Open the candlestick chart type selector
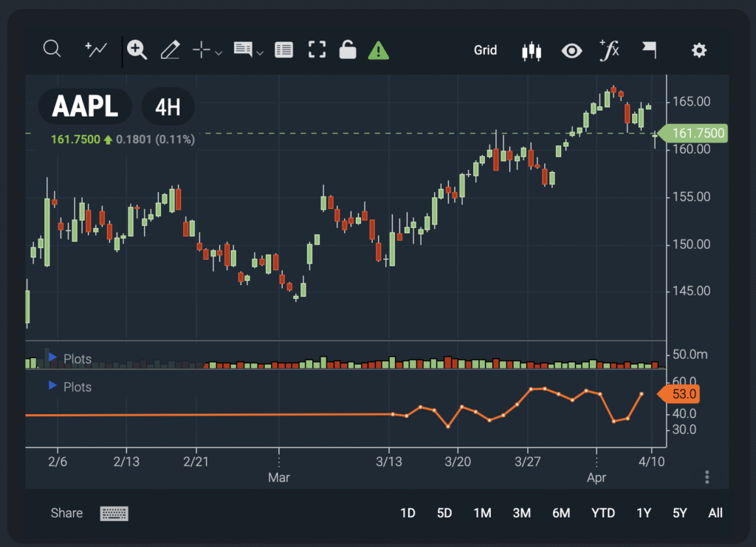756x547 pixels. coord(531,50)
